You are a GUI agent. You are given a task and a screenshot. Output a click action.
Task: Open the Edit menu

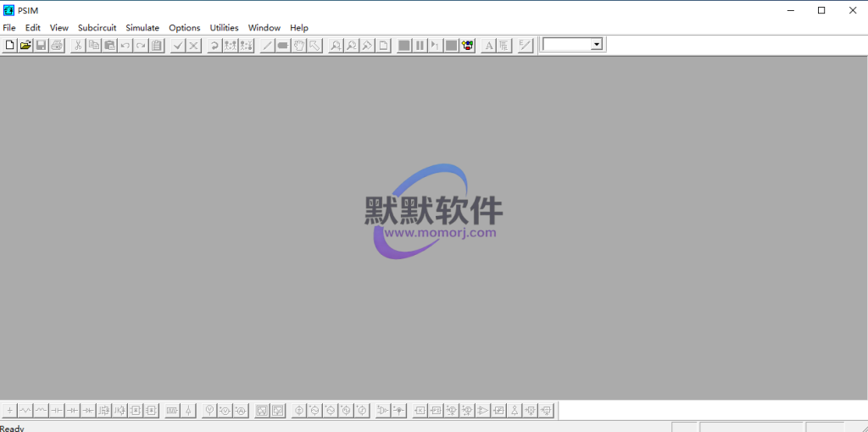click(x=33, y=28)
